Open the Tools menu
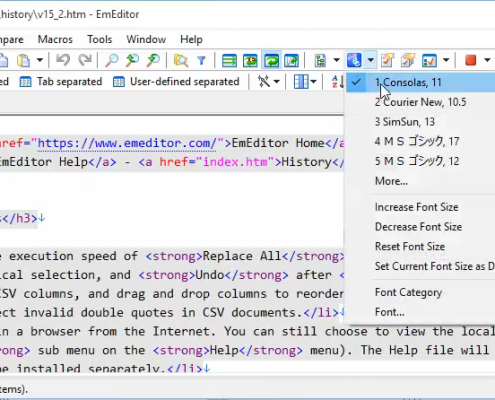Viewport: 495px width, 400px height. pyautogui.click(x=100, y=39)
